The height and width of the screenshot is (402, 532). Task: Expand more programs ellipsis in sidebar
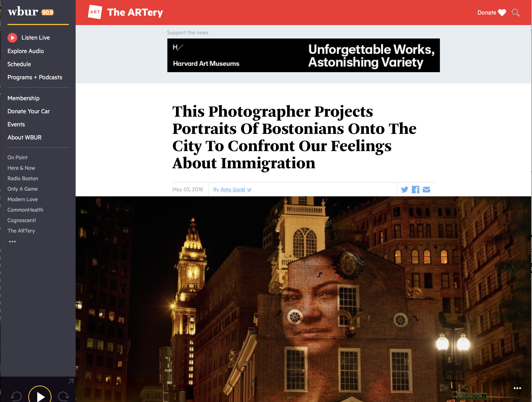(12, 241)
